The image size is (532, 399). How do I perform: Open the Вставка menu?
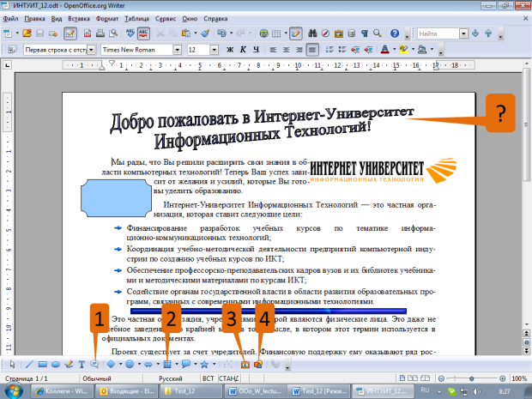click(79, 19)
